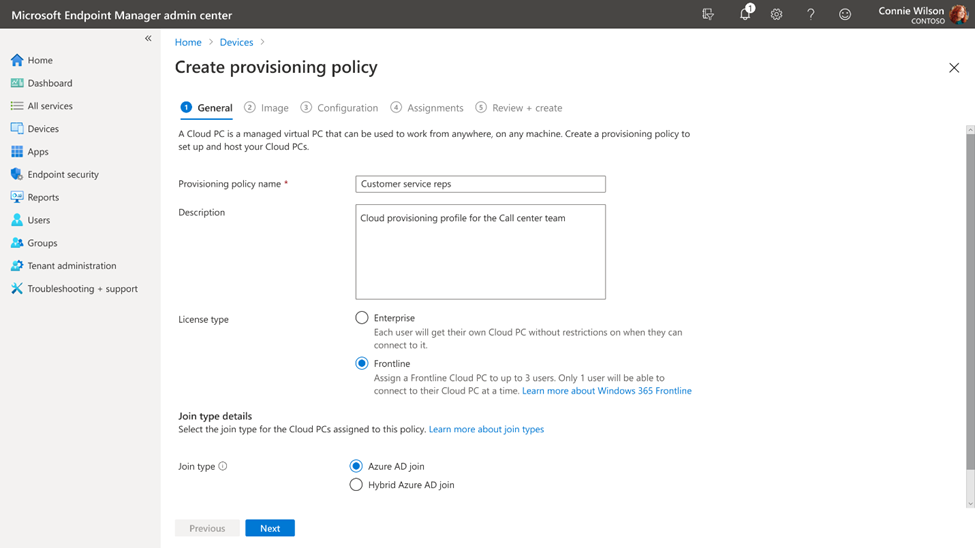Switch to the Image step tab
Viewport: 975px width, 548px height.
click(x=266, y=108)
